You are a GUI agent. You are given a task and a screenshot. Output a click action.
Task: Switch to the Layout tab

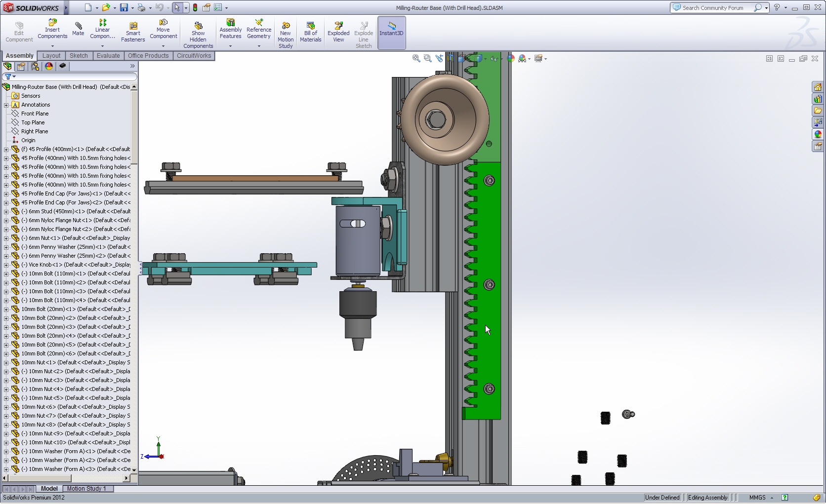click(51, 56)
